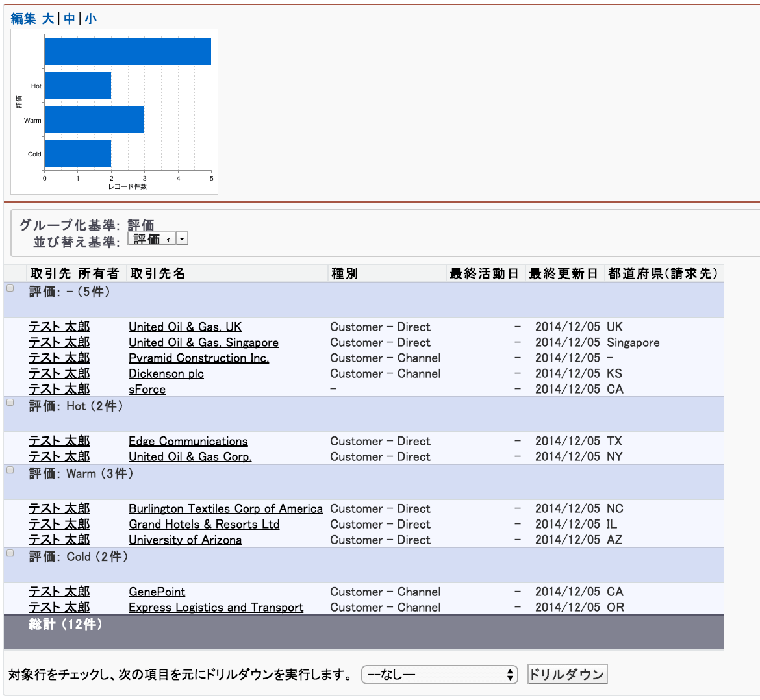Click the Warm bar in the chart

(94, 119)
